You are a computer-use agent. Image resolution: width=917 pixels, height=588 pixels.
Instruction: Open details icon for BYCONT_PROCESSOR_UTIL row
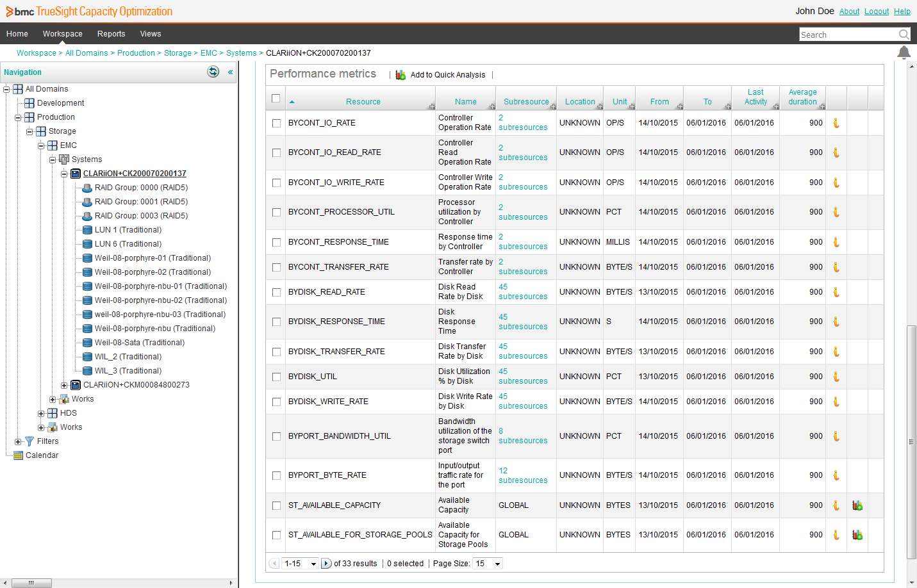836,212
